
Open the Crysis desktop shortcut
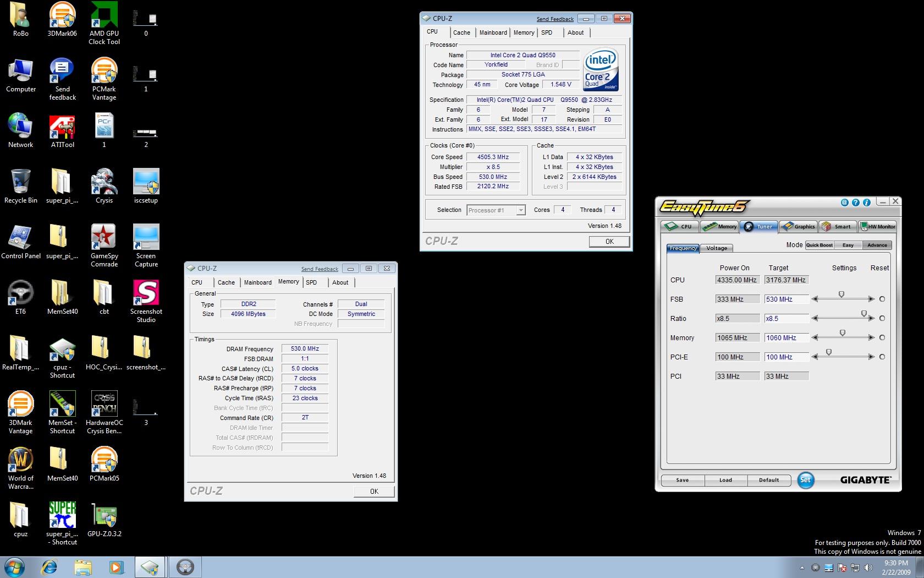[104, 187]
